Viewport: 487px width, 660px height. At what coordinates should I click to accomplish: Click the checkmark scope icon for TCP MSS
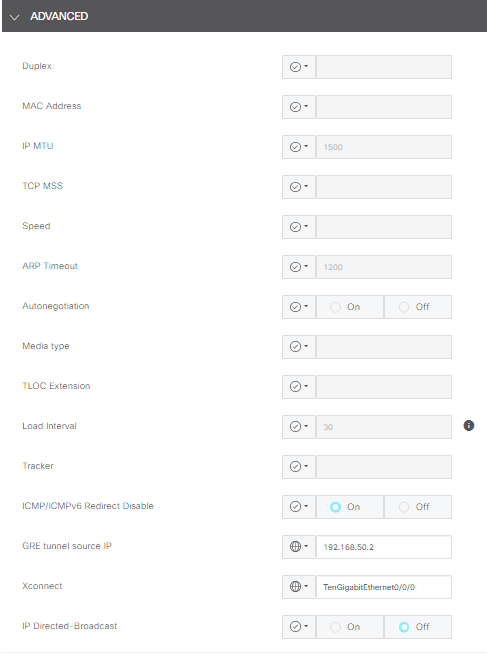tap(295, 186)
